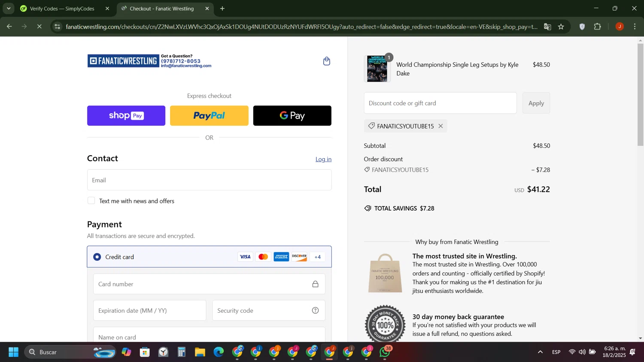
Task: Click the product title World Championship Single Leg Setups
Action: point(457,69)
